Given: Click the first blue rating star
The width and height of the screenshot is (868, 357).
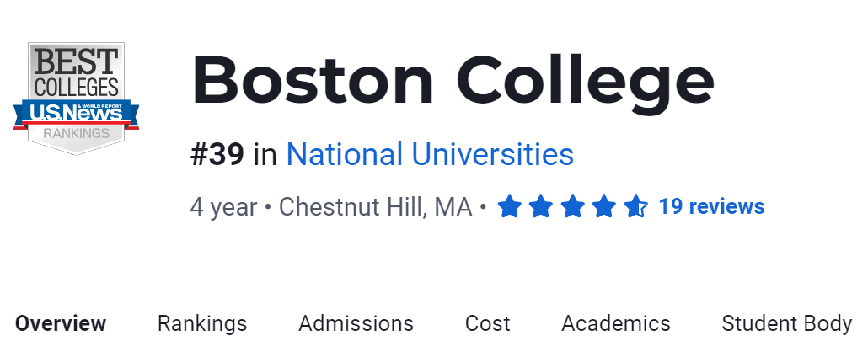Looking at the screenshot, I should pos(509,206).
